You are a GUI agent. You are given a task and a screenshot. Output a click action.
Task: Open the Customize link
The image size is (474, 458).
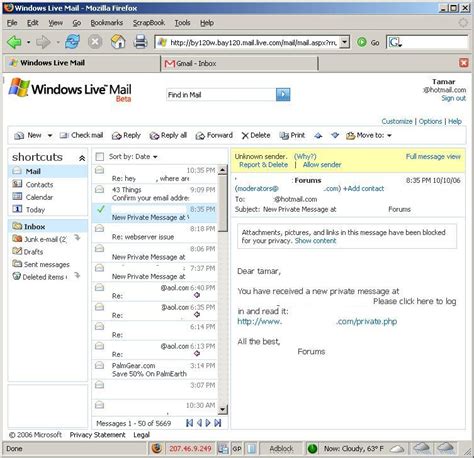[397, 121]
